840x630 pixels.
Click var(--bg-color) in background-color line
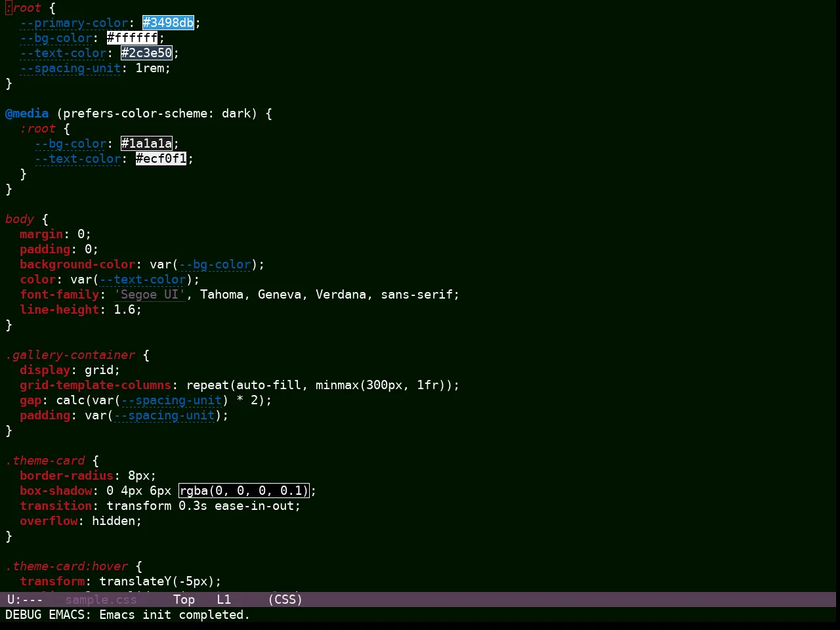coord(204,264)
